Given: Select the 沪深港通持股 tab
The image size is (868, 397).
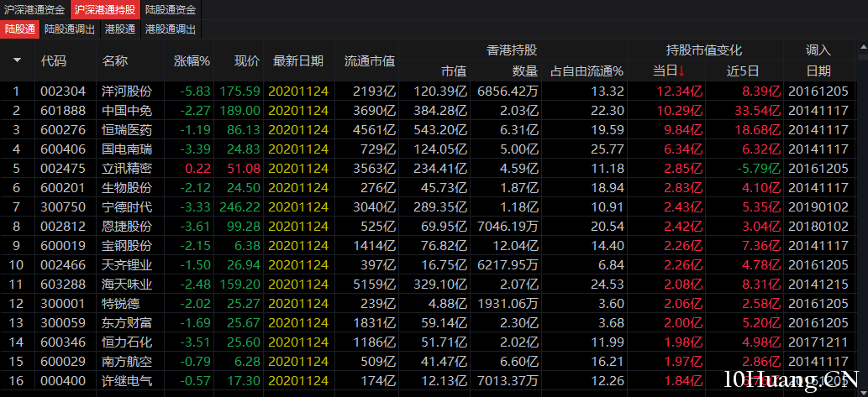Looking at the screenshot, I should click(105, 9).
